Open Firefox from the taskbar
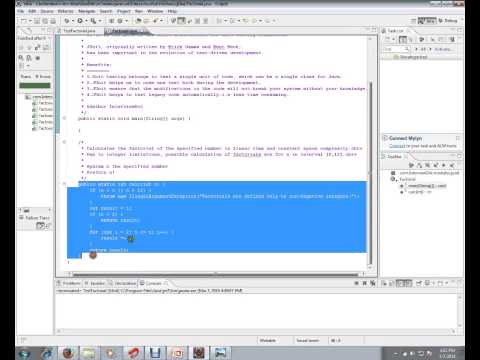The width and height of the screenshot is (480, 360). tap(68, 353)
